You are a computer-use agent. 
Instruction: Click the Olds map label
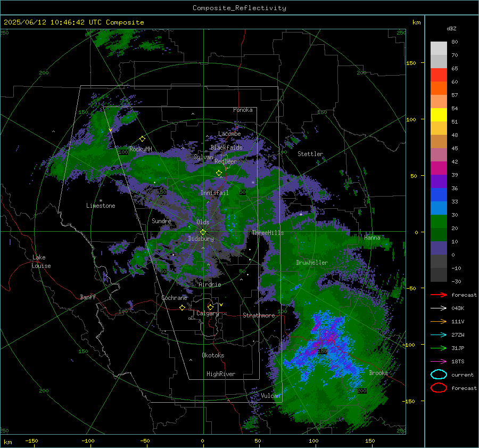click(203, 222)
